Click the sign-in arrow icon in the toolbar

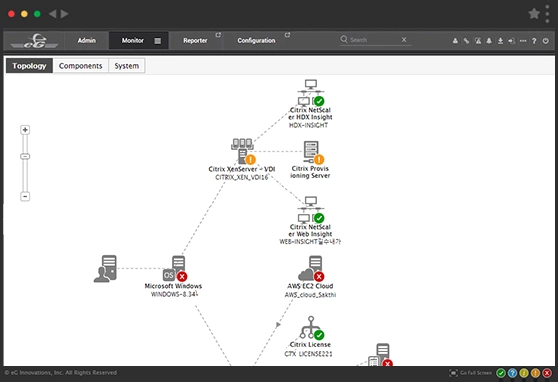[x=511, y=41]
